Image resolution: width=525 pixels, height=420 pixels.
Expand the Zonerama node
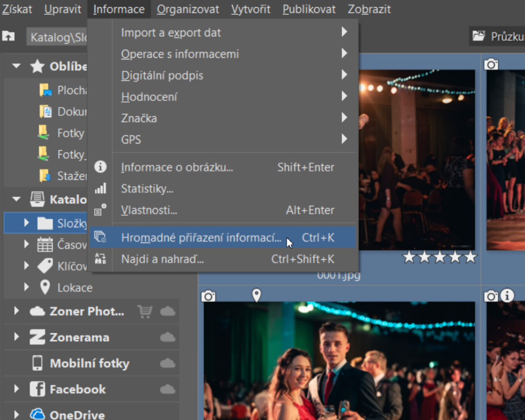point(16,337)
